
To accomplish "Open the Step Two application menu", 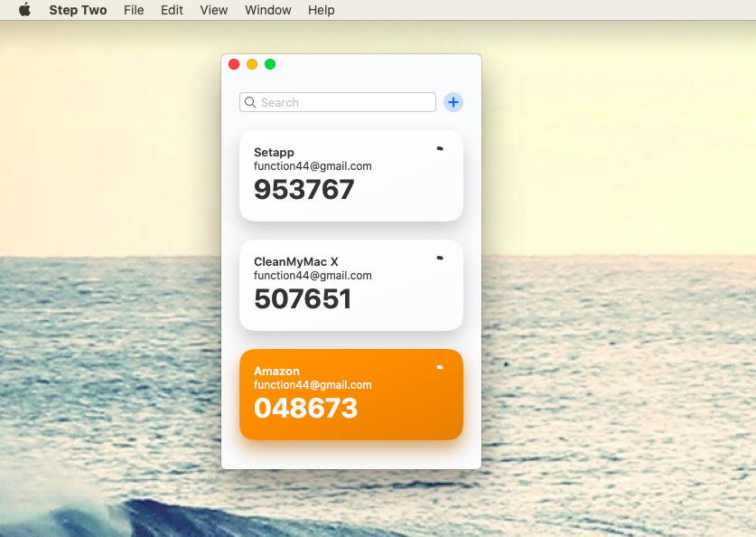I will (x=78, y=10).
